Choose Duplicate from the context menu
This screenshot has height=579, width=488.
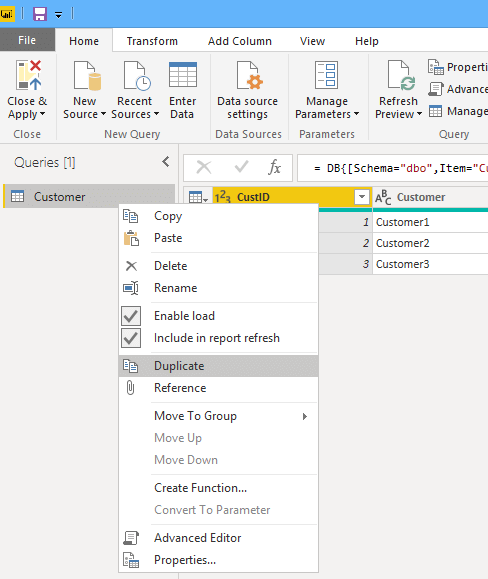coord(219,366)
